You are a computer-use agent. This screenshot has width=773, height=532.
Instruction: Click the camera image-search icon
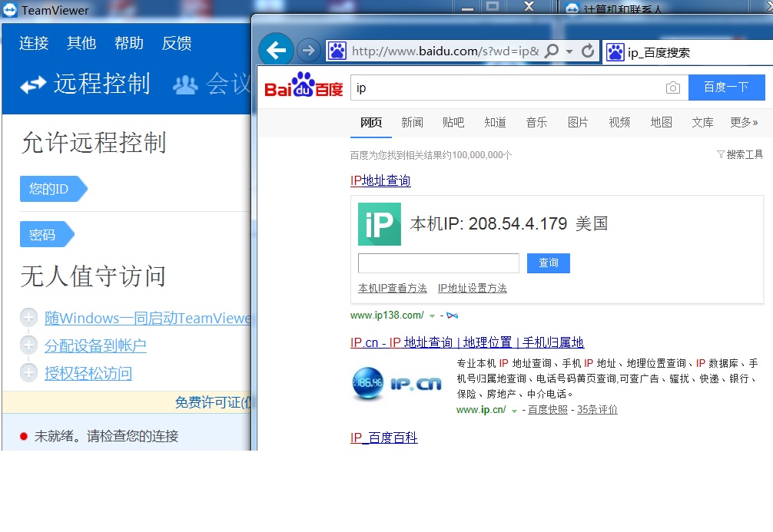pyautogui.click(x=673, y=88)
